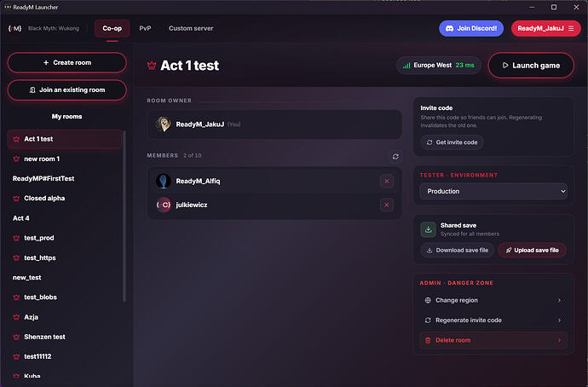Click the Delete room option
This screenshot has height=387, width=588.
coord(493,340)
